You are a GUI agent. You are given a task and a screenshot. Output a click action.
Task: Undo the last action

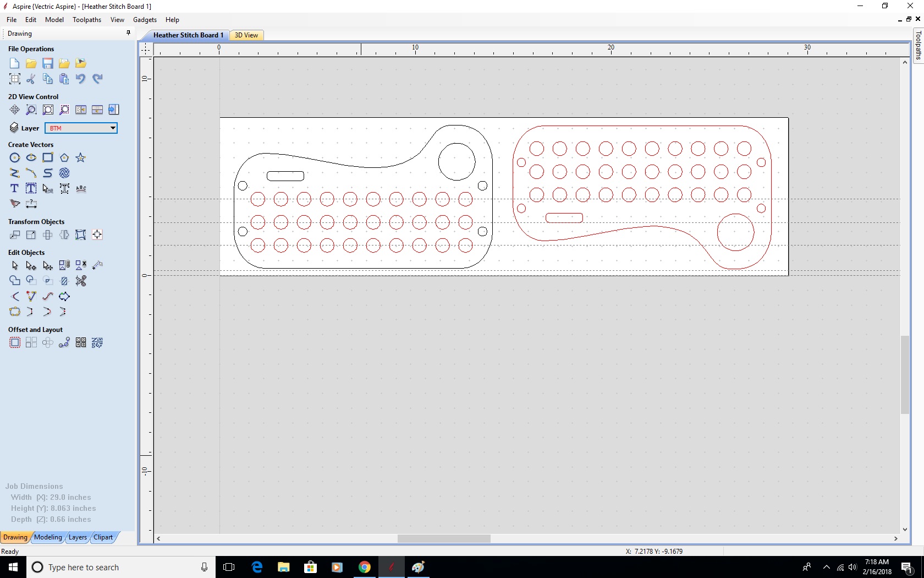pos(81,79)
